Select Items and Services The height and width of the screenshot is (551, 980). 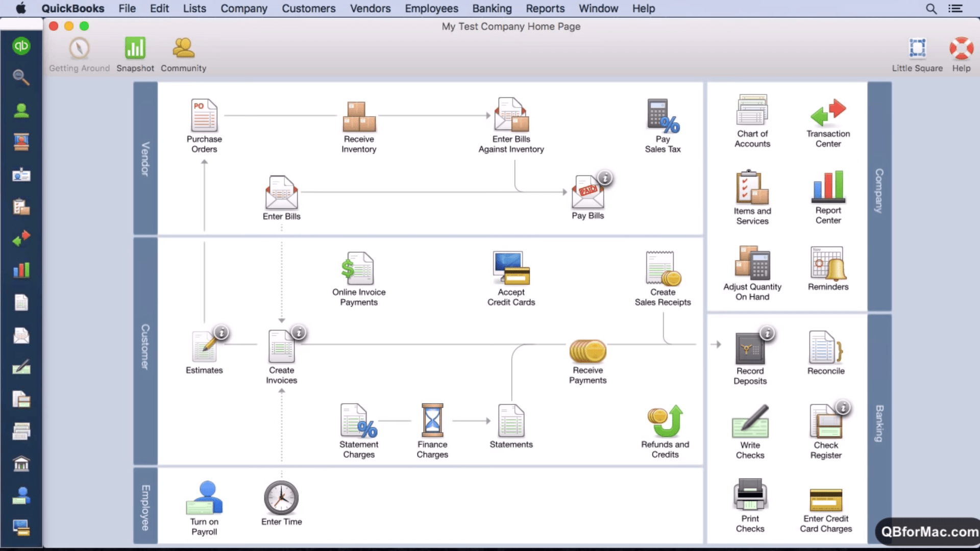coord(752,196)
